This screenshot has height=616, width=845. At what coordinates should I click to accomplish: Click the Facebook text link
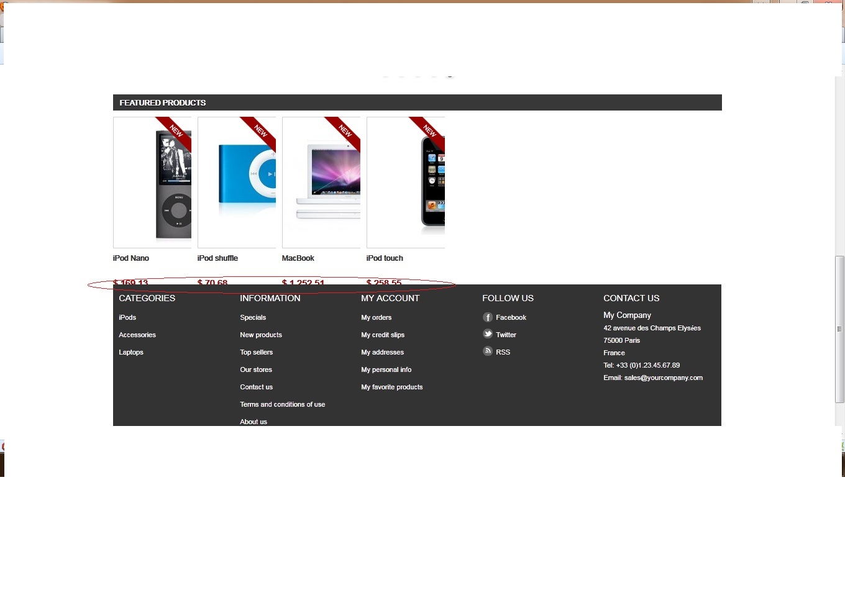click(x=511, y=317)
